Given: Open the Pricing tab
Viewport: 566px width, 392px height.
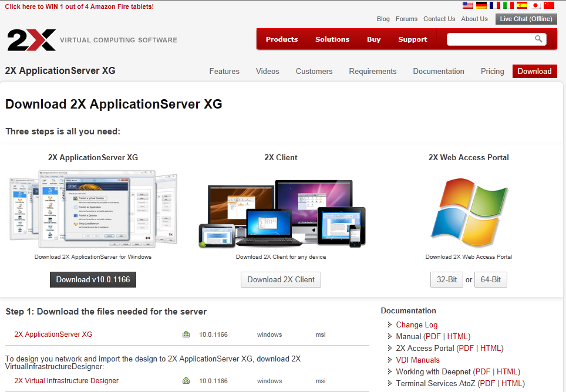Looking at the screenshot, I should coord(492,72).
